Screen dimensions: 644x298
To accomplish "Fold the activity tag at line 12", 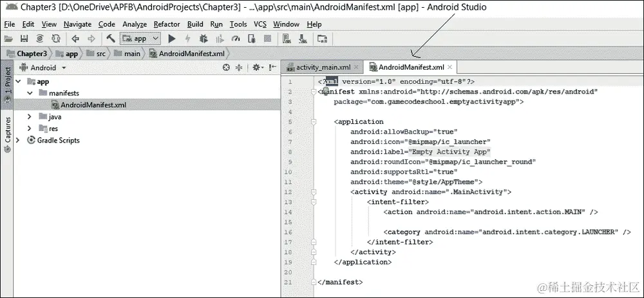I will [314, 192].
